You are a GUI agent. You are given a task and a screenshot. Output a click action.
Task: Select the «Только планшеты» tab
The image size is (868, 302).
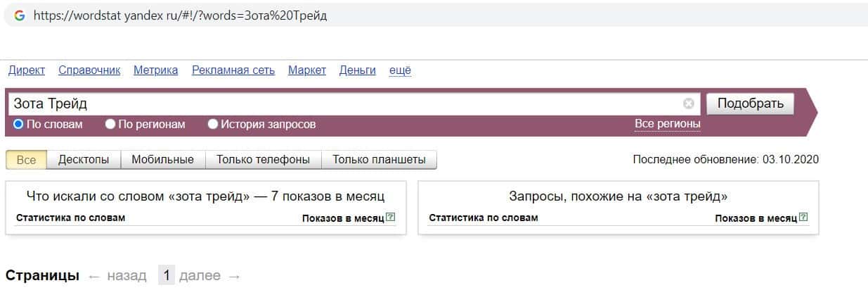[379, 160]
